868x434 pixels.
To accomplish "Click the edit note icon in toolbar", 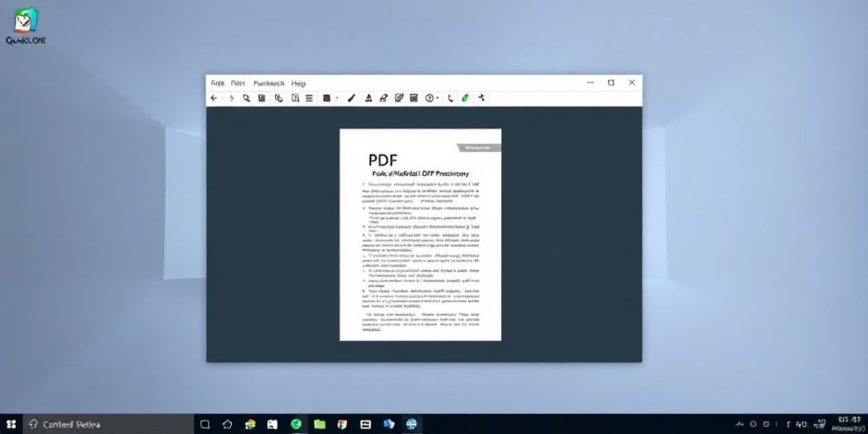I will [x=399, y=98].
